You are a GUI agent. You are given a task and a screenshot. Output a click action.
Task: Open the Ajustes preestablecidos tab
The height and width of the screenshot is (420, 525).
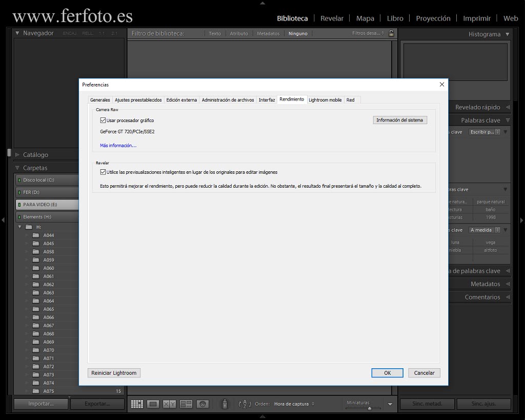point(138,100)
